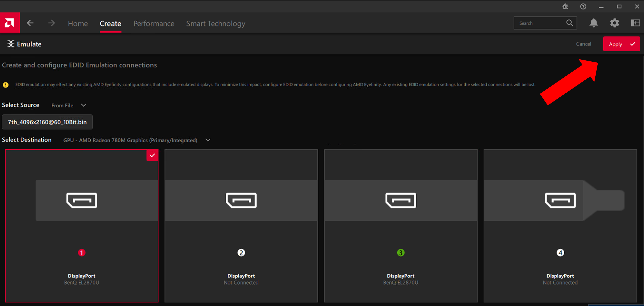This screenshot has width=644, height=306.
Task: Open the help question mark icon
Action: (583, 6)
